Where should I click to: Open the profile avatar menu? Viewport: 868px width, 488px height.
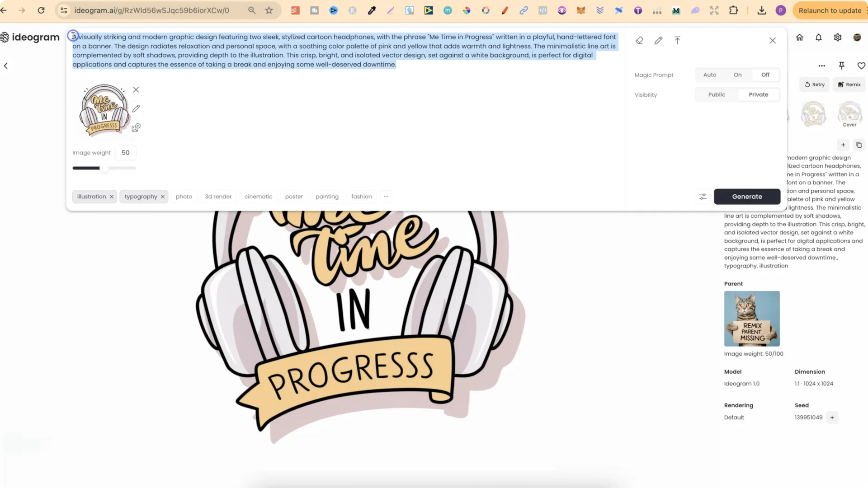(x=857, y=38)
